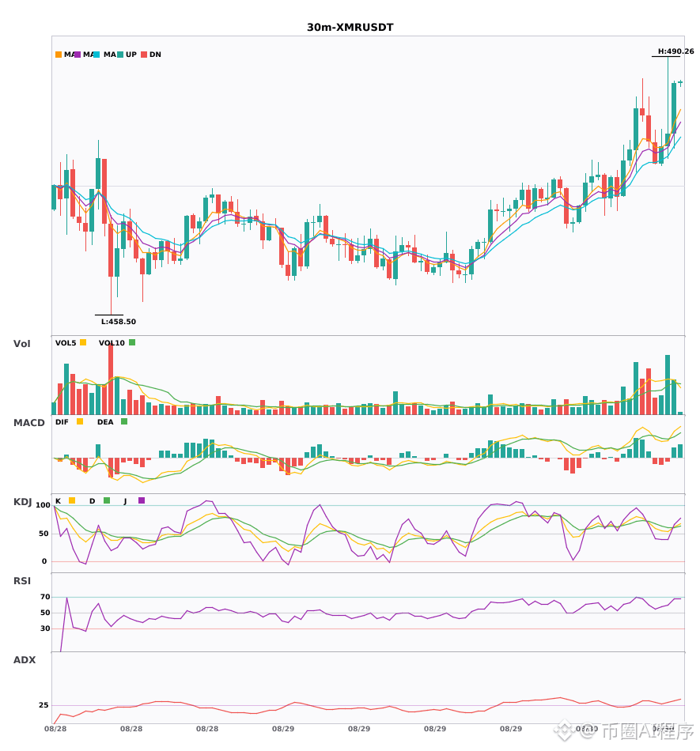The height and width of the screenshot is (751, 700).
Task: Click the orange MA legend swatch
Action: click(x=59, y=55)
